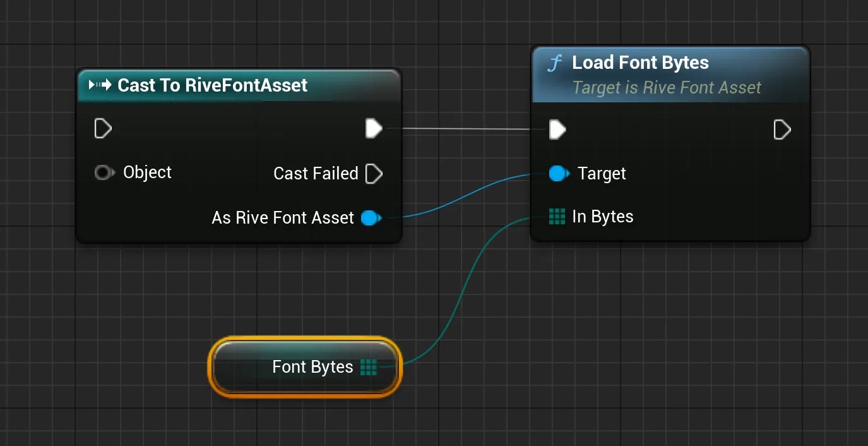Click the Target input pin
The height and width of the screenshot is (446, 868).
559,173
